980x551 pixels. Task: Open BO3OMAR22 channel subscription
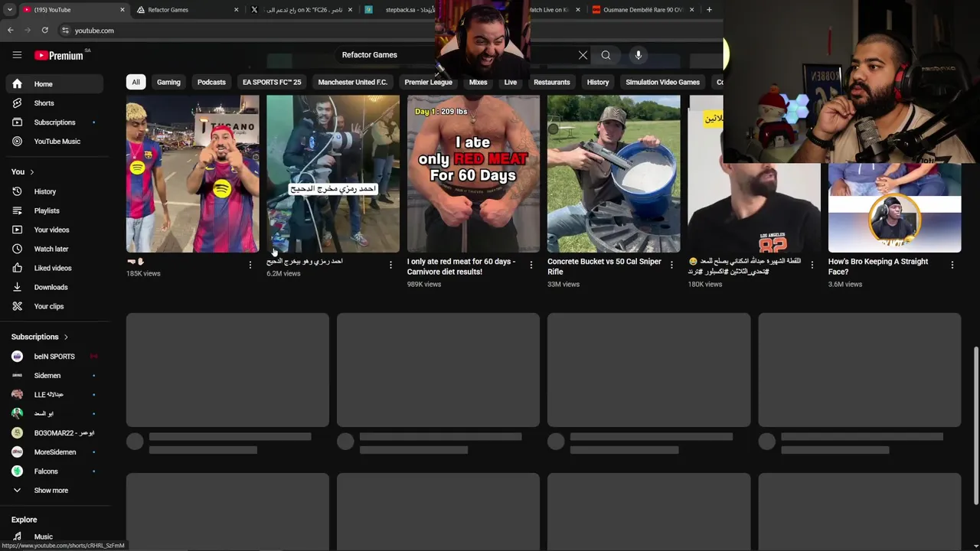click(x=54, y=433)
